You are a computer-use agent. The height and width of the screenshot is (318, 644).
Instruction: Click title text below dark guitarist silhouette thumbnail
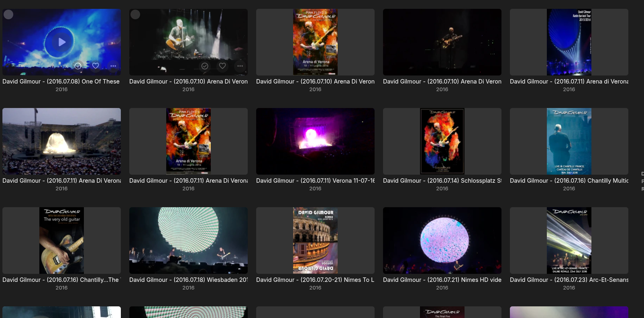(x=442, y=82)
